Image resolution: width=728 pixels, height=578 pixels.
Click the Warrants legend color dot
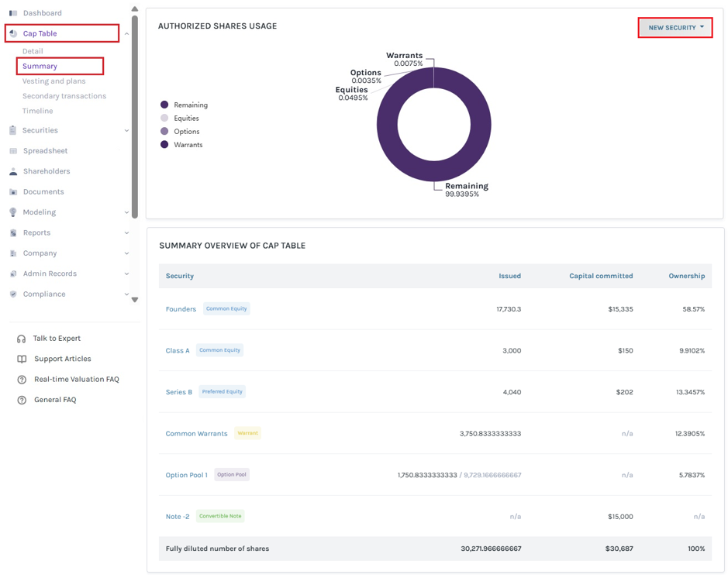[x=164, y=144]
